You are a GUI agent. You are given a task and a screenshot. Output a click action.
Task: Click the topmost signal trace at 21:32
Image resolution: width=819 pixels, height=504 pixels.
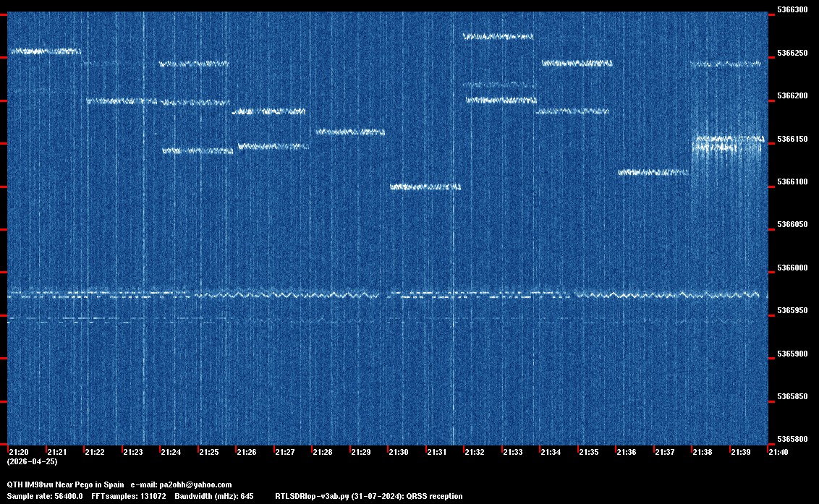(x=498, y=36)
